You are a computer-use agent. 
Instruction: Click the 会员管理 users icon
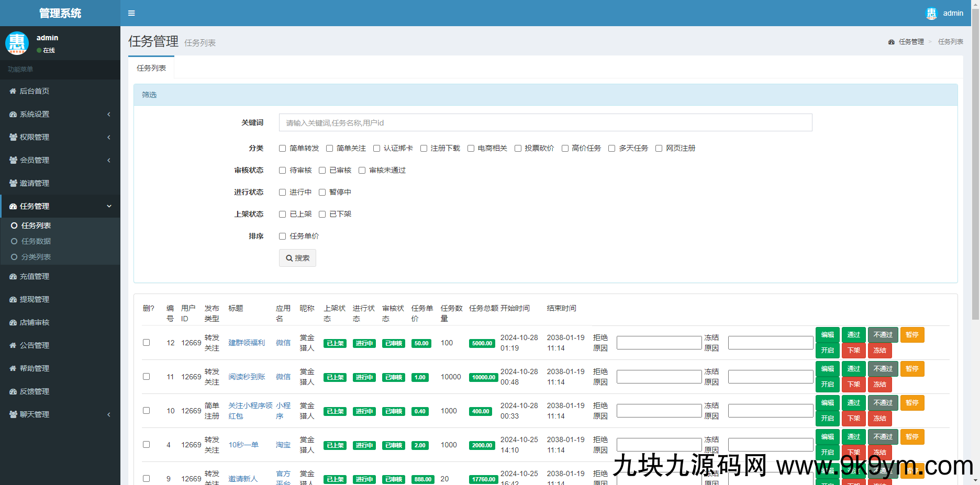point(13,160)
